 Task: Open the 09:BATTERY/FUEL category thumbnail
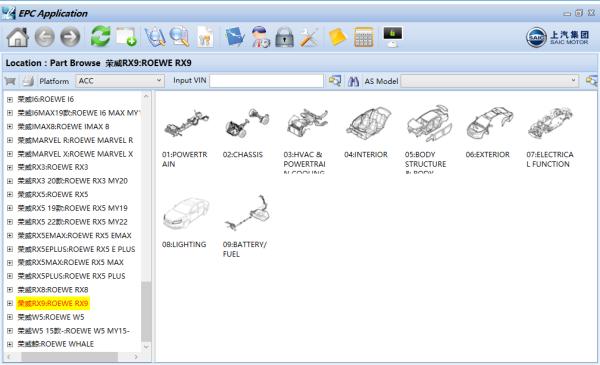(x=247, y=213)
